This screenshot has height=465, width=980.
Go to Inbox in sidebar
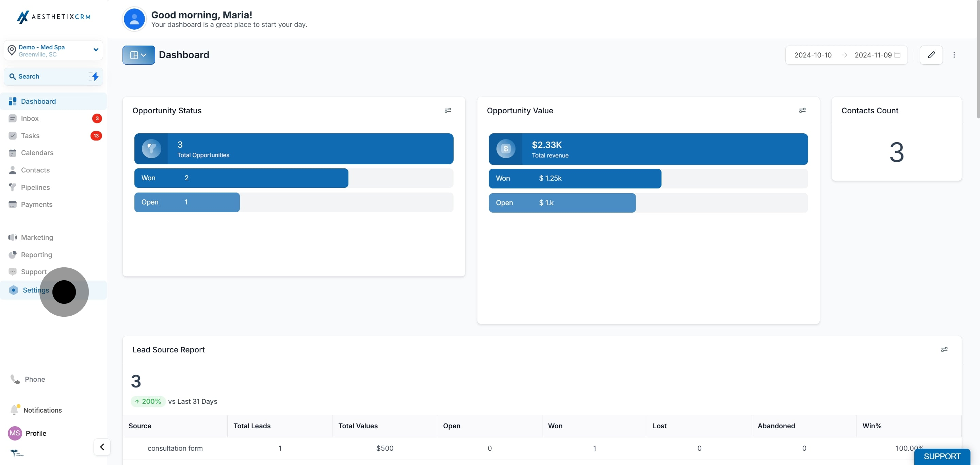30,118
